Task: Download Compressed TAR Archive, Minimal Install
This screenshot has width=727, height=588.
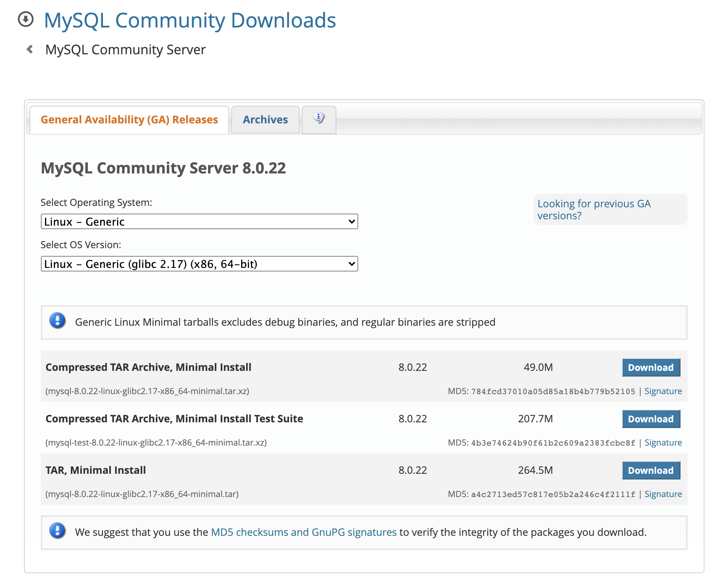Action: (x=650, y=367)
